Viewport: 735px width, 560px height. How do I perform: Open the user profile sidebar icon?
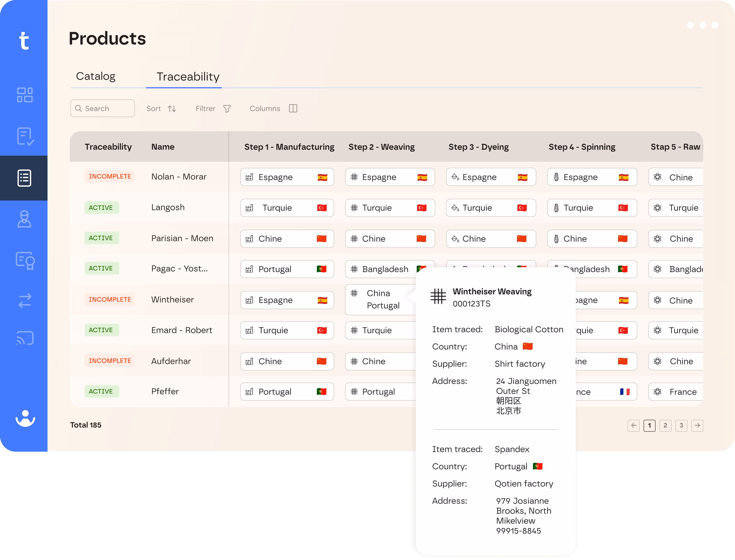point(24,219)
